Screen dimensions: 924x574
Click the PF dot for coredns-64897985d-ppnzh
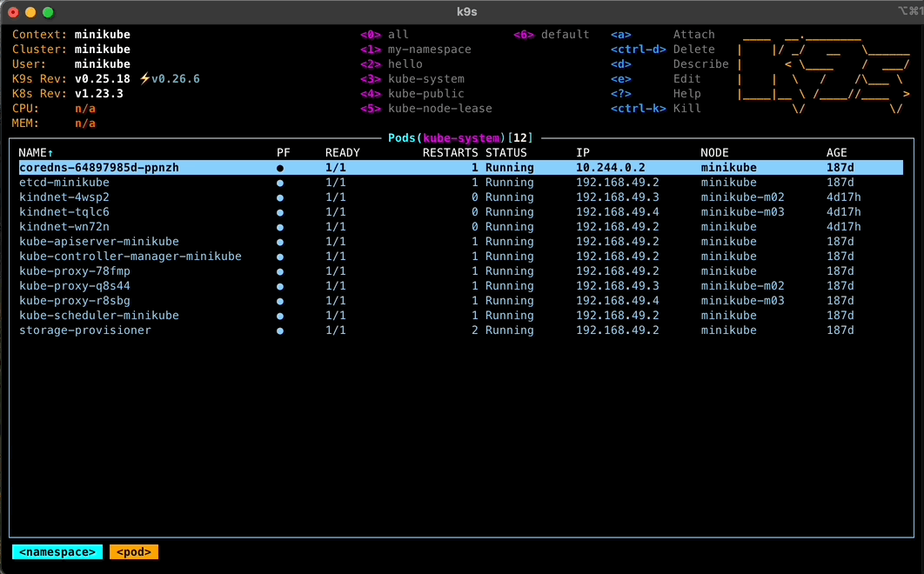(x=280, y=168)
